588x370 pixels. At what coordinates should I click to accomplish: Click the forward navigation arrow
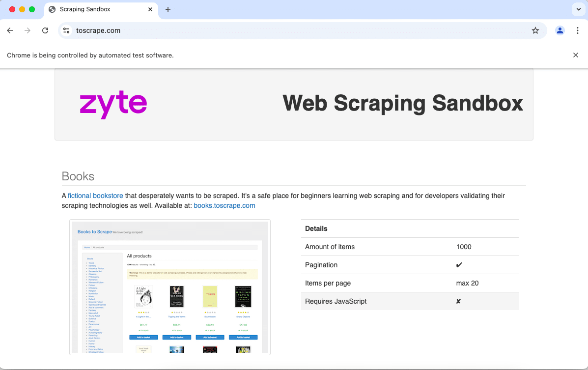[28, 30]
